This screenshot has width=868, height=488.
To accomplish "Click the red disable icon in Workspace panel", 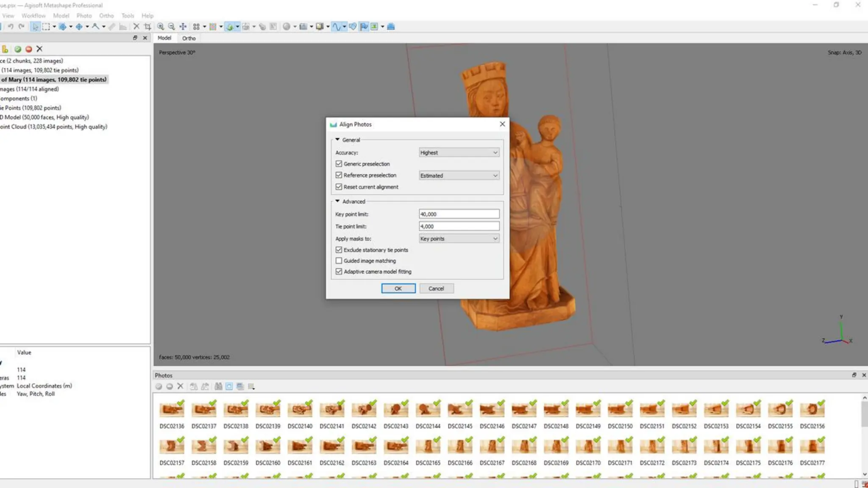I will pyautogui.click(x=28, y=49).
